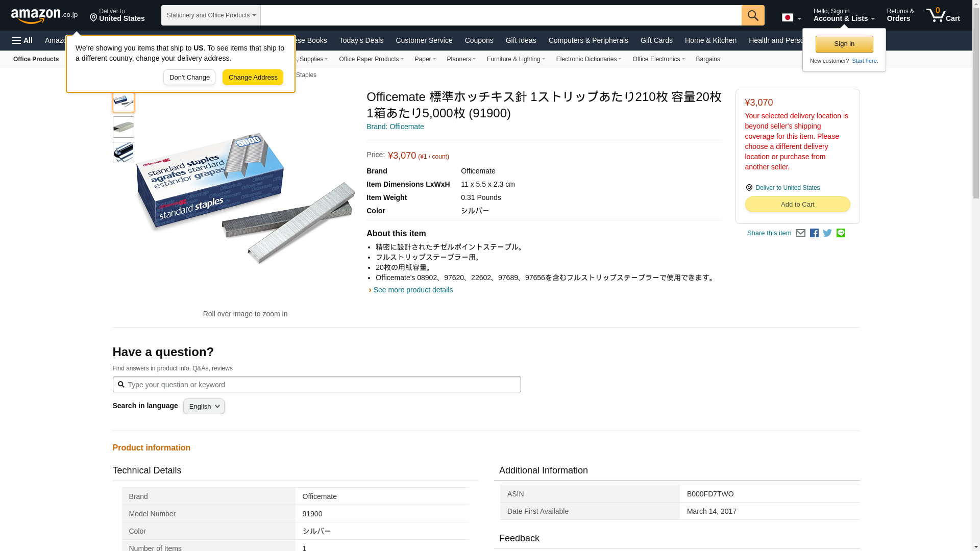This screenshot has height=551, width=980.
Task: Click the question keyword search field
Action: coord(316,385)
